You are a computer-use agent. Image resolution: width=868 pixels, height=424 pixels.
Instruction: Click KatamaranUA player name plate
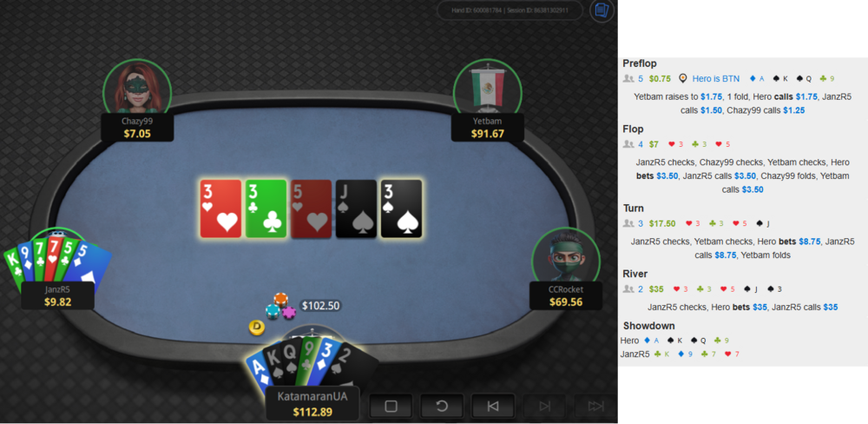(x=313, y=403)
